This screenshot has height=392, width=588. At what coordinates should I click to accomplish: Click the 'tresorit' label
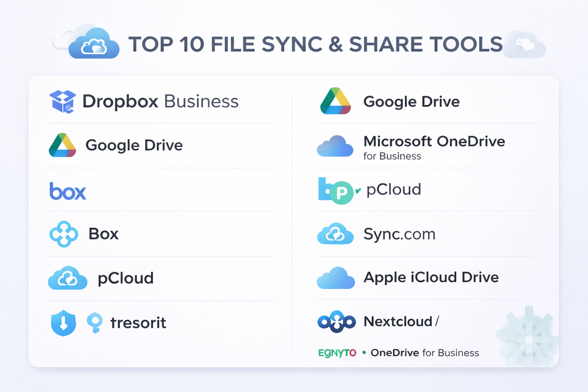tap(138, 323)
